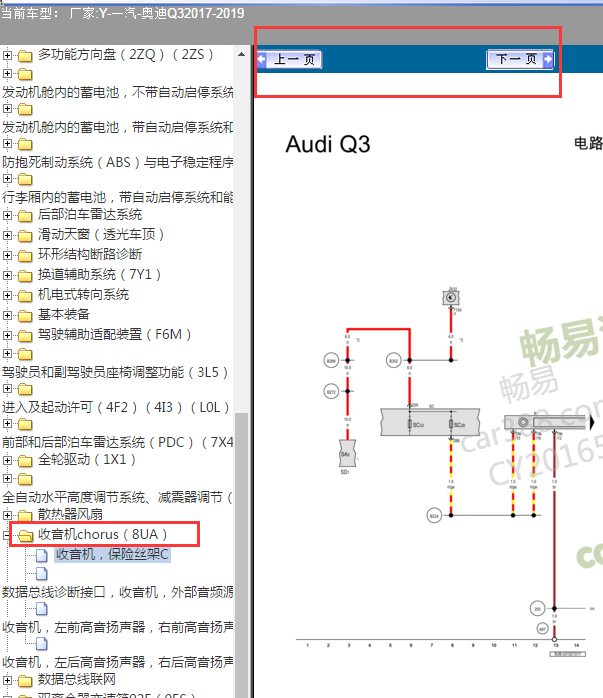Expand 行李厢内的蓄电池 node
The image size is (603, 698).
coord(7,179)
